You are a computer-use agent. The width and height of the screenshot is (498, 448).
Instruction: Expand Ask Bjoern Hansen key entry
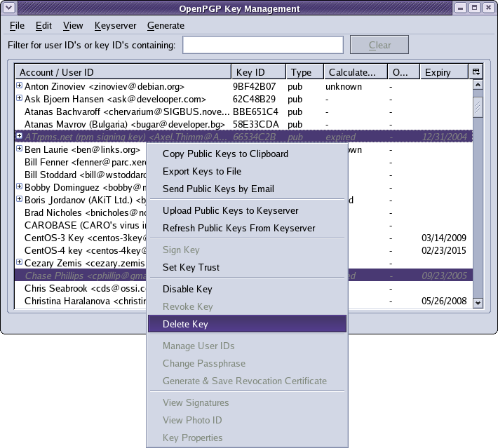coord(20,98)
